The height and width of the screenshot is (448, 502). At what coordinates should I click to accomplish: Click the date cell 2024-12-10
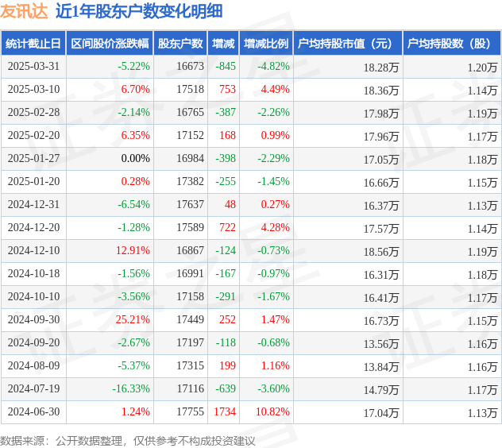[33, 251]
